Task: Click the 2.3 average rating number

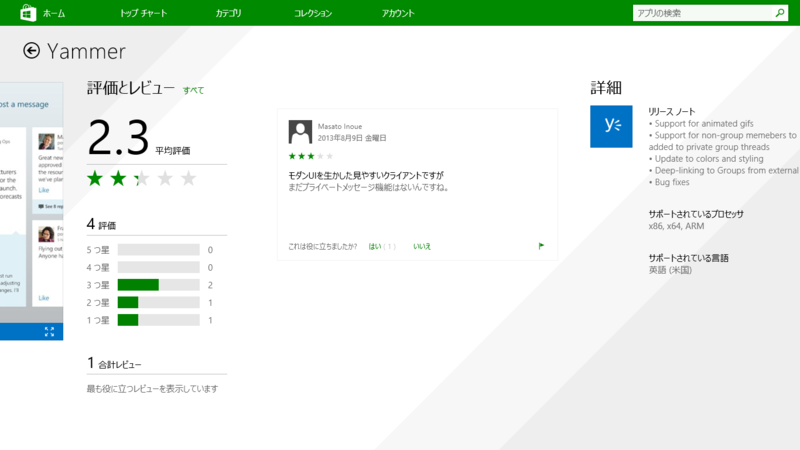Action: [x=118, y=138]
